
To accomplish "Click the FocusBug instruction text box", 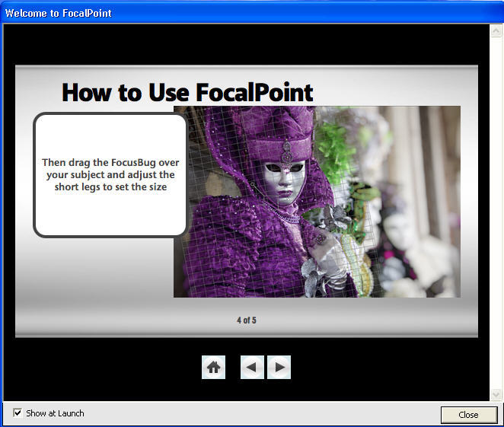I will tap(110, 175).
